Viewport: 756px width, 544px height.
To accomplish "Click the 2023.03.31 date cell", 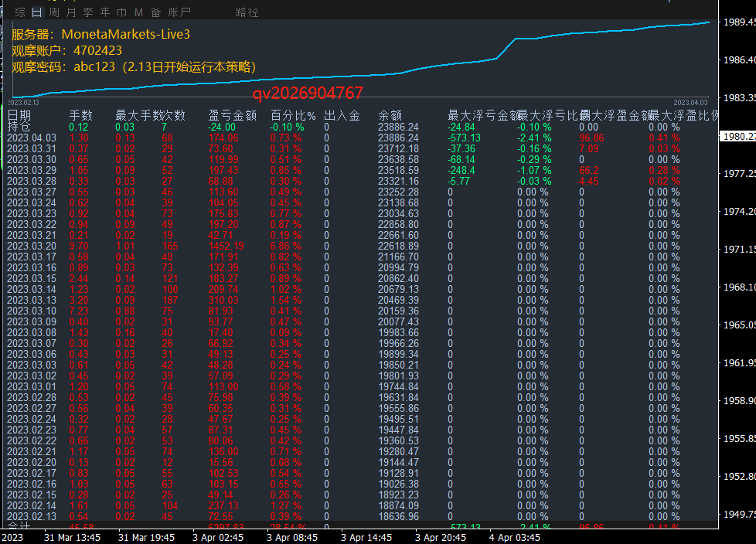I will click(32, 149).
